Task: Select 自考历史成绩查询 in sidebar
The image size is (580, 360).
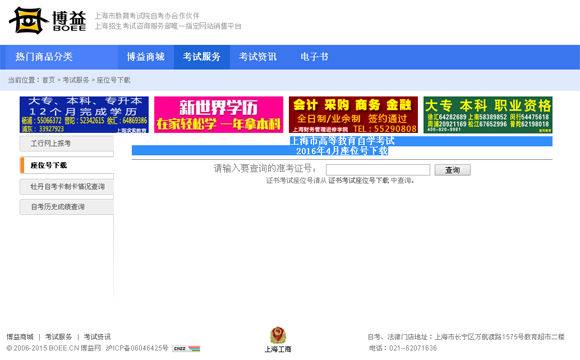Action: (x=67, y=207)
